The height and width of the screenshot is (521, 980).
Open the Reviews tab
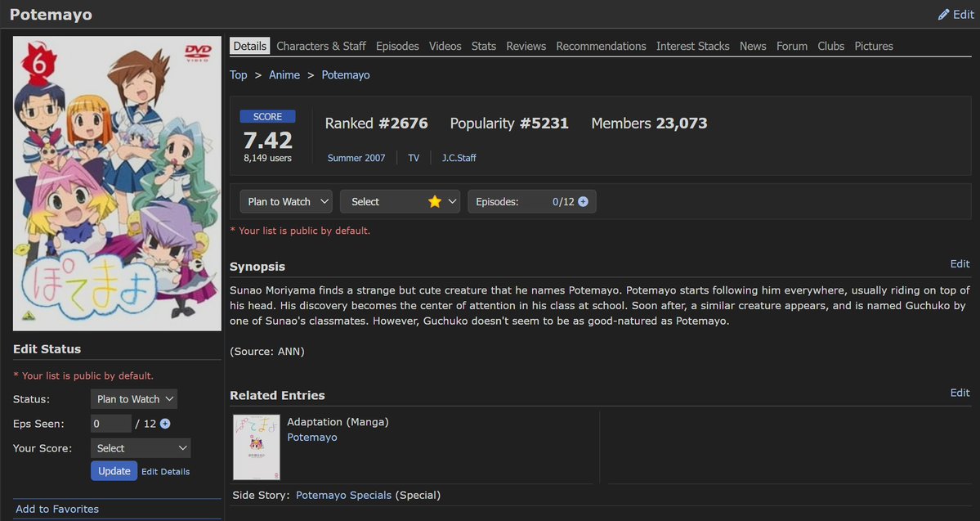526,46
